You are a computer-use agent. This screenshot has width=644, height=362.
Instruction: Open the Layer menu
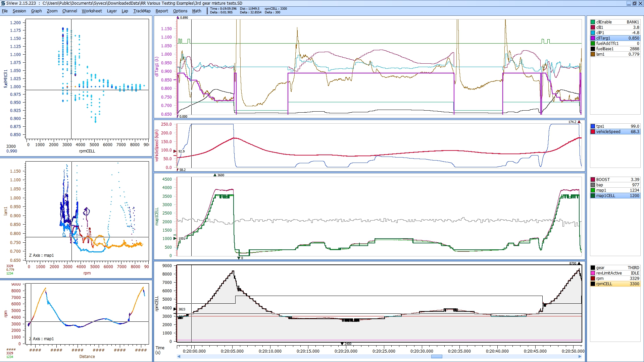point(112,11)
